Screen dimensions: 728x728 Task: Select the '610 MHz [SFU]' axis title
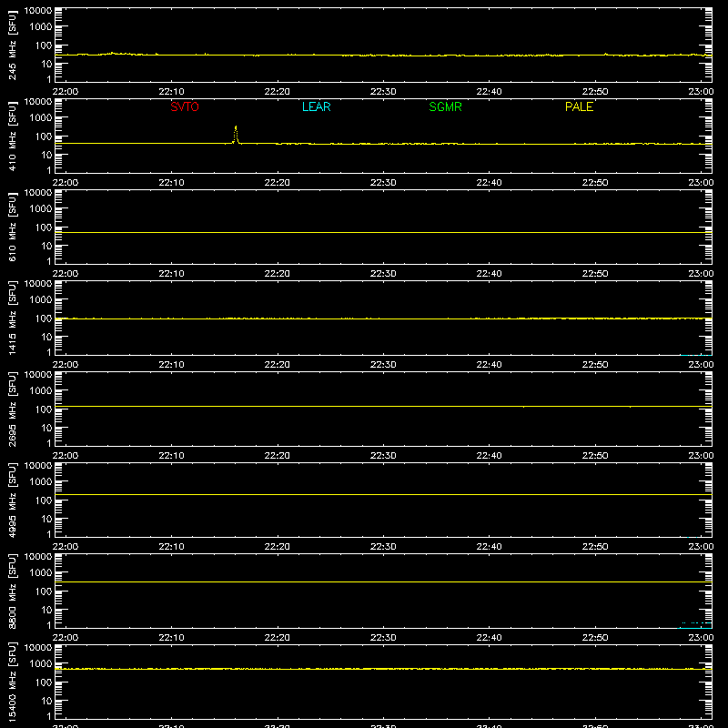[x=12, y=227]
